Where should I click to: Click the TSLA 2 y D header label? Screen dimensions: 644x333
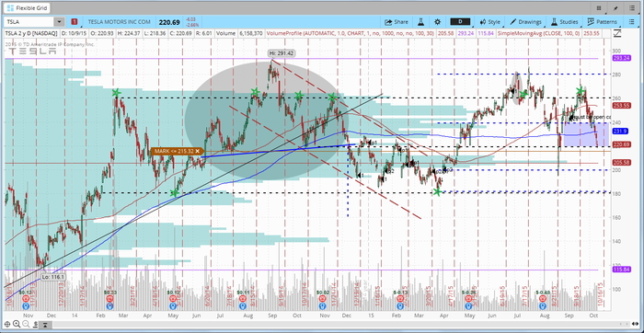[32, 33]
